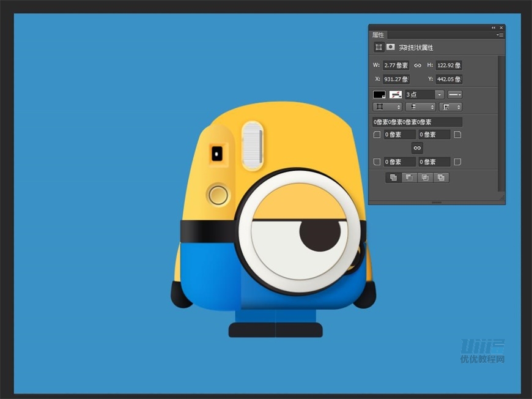Open the stroke alignment dropdown
Image resolution: width=532 pixels, height=399 pixels.
387,107
